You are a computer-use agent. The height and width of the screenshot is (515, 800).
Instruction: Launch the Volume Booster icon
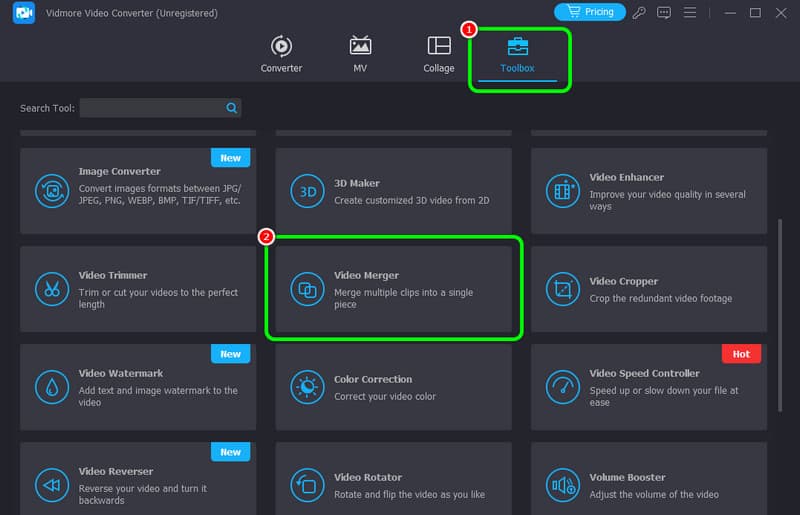click(x=562, y=485)
